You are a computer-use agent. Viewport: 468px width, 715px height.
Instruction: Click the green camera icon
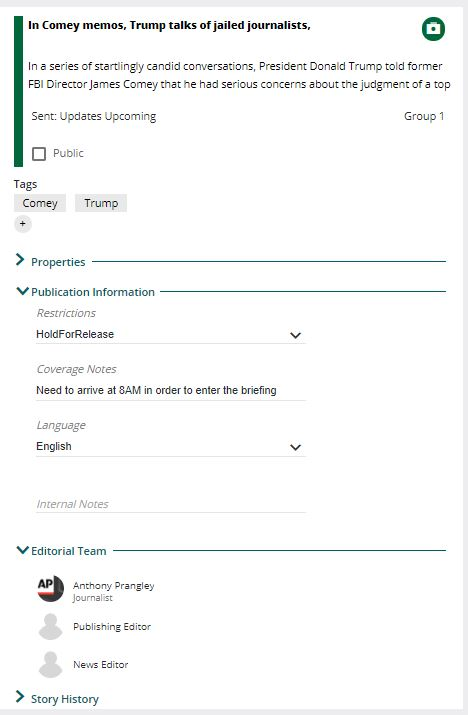click(x=433, y=29)
